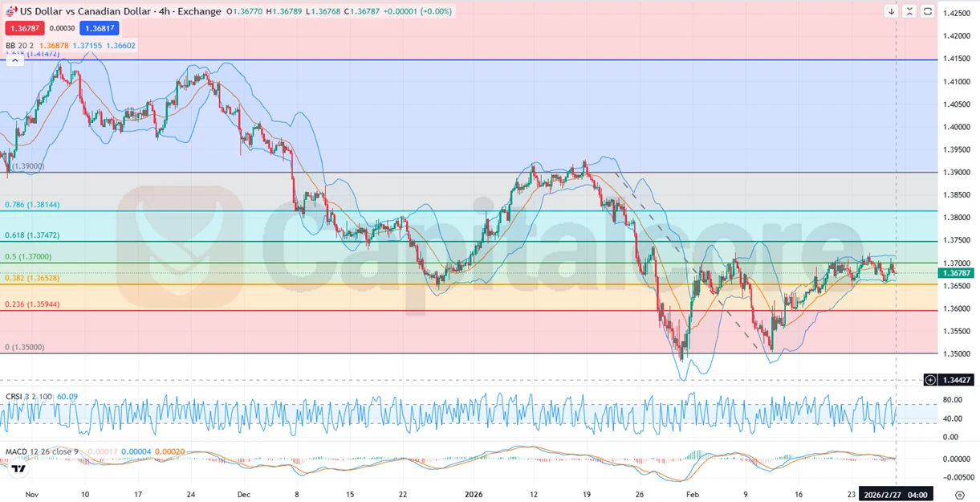980x502 pixels.
Task: Click the collapse pane arrows button
Action: [x=909, y=11]
